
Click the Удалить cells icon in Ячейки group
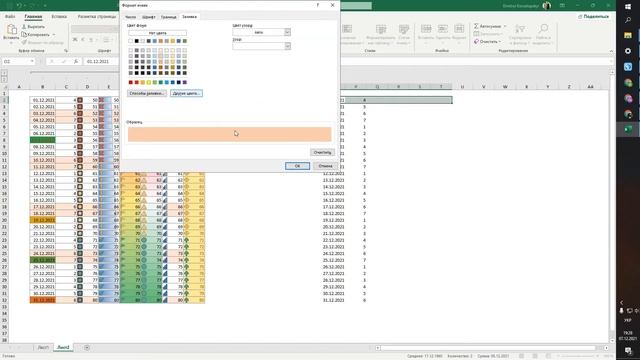tap(442, 29)
